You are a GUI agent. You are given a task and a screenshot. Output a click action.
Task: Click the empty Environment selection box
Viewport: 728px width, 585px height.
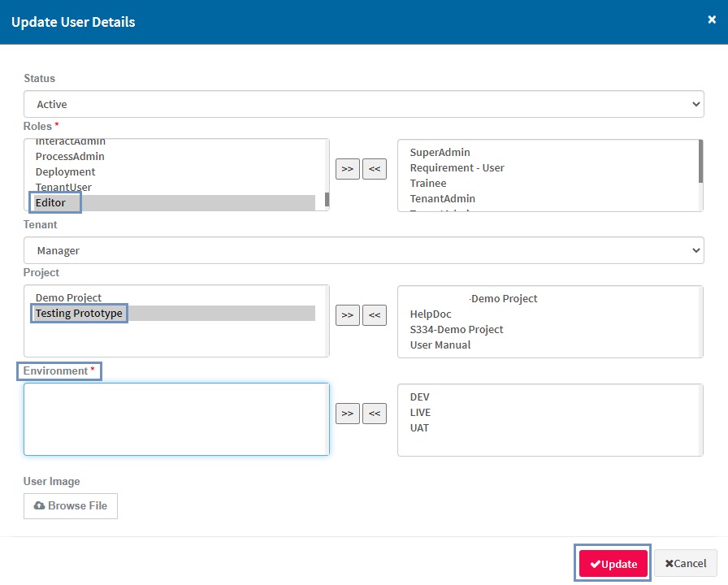pos(176,419)
